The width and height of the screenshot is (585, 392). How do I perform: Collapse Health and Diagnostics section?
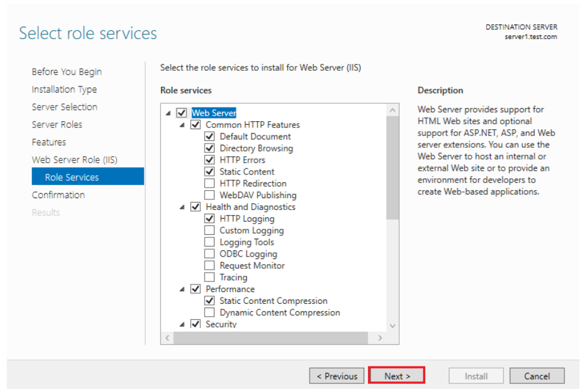point(182,207)
